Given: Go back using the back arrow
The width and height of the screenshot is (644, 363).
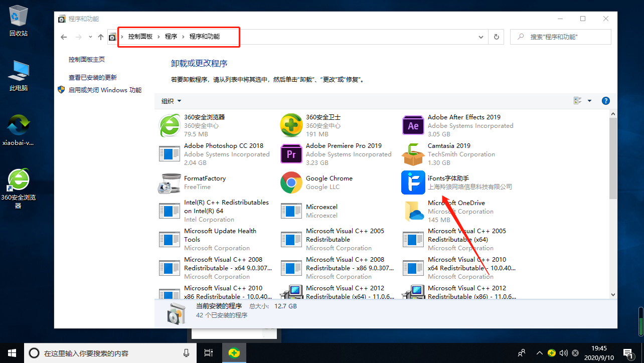Looking at the screenshot, I should coord(64,37).
